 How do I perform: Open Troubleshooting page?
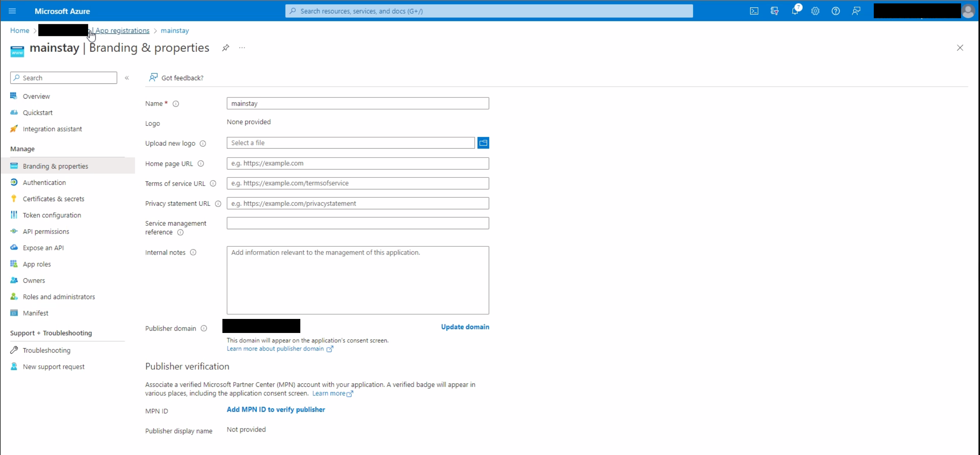(x=46, y=351)
